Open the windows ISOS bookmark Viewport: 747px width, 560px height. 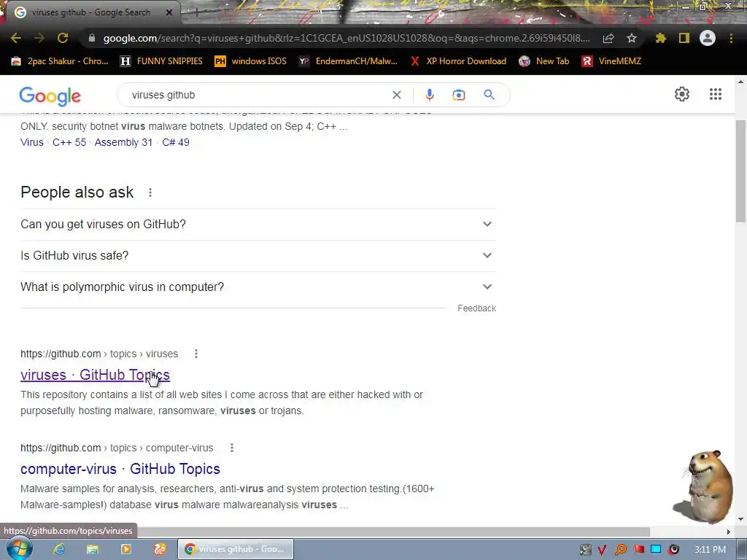point(251,61)
